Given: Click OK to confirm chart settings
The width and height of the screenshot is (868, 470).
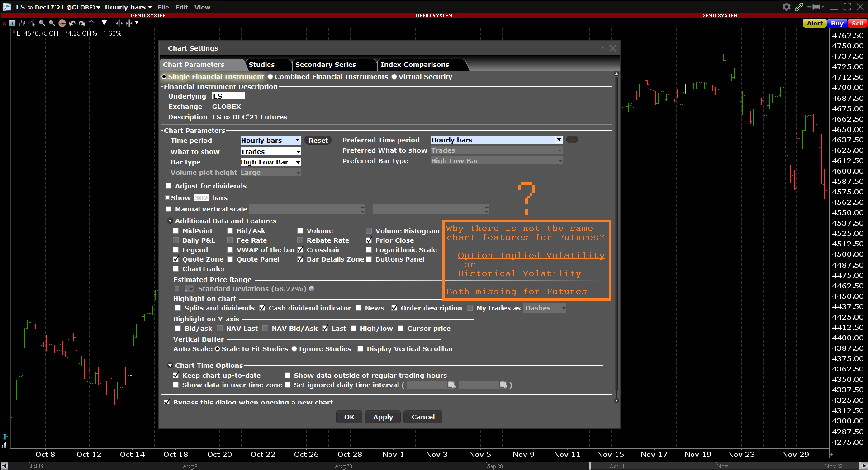Looking at the screenshot, I should 349,417.
